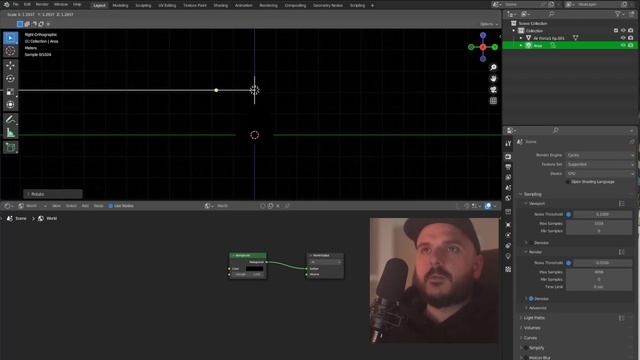Select the Background node header
The width and height of the screenshot is (640, 360).
(x=248, y=256)
